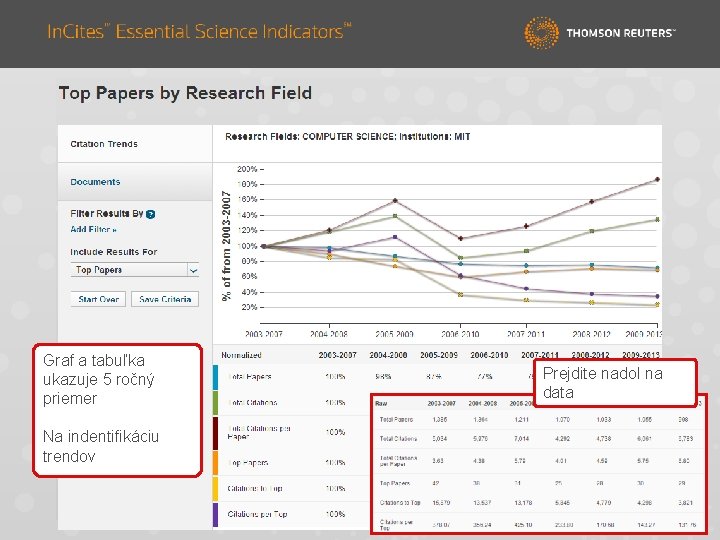Click the Add Filter link
The width and height of the screenshot is (720, 540).
point(93,229)
